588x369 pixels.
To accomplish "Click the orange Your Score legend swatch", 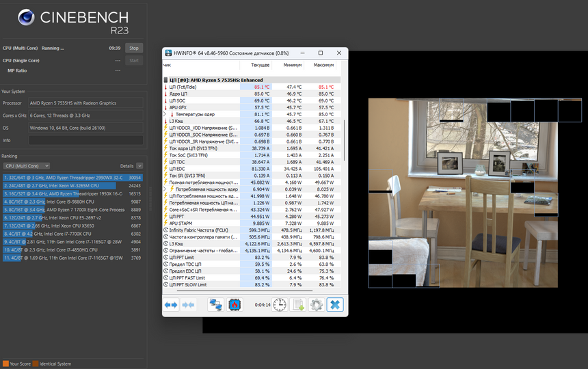I will [5, 364].
